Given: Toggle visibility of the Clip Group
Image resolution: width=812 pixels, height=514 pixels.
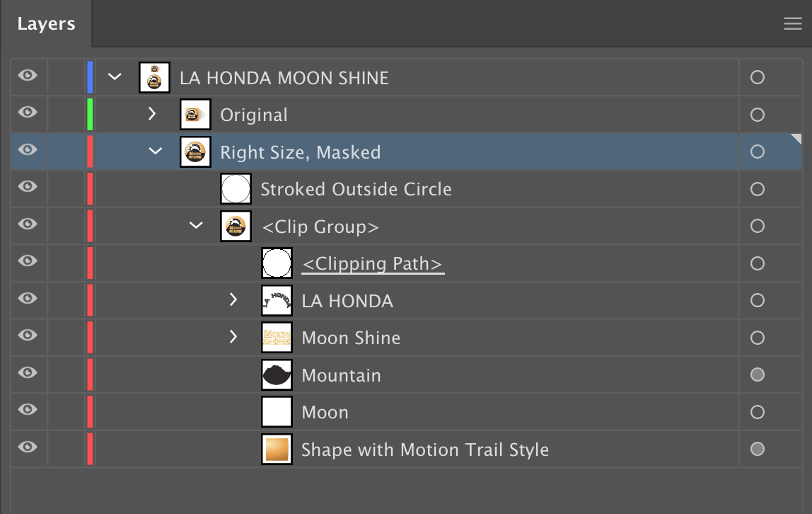Looking at the screenshot, I should [28, 224].
